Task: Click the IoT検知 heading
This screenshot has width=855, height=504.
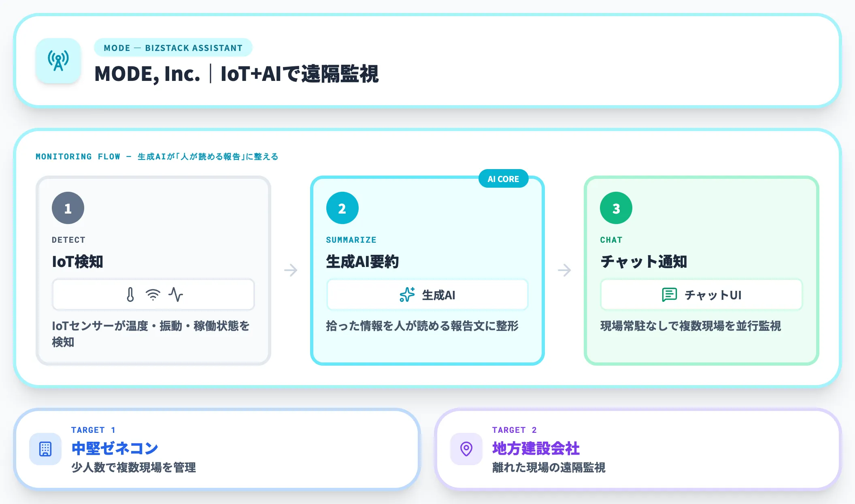Action: coord(77,262)
